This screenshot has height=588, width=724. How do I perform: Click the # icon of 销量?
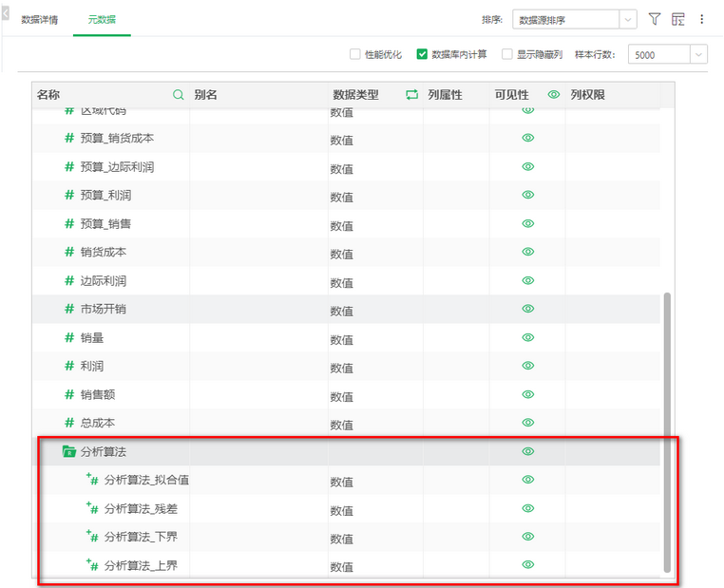click(69, 338)
